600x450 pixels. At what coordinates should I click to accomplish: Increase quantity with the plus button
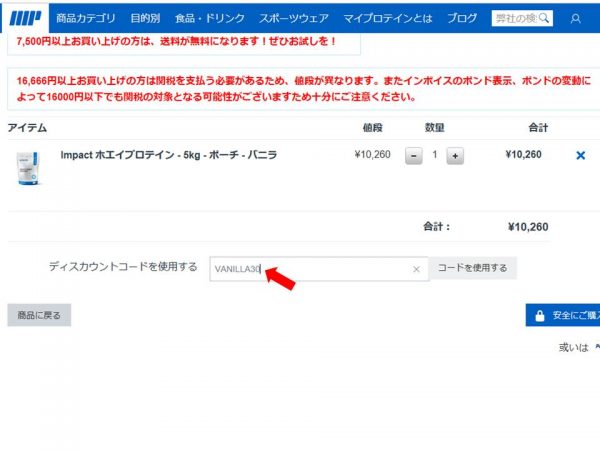(455, 156)
